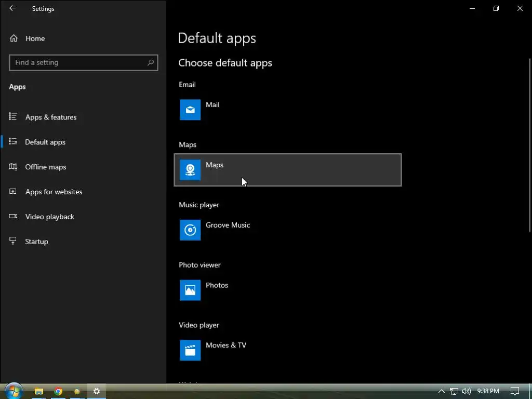
Task: Open Offline maps settings
Action: click(x=83, y=167)
